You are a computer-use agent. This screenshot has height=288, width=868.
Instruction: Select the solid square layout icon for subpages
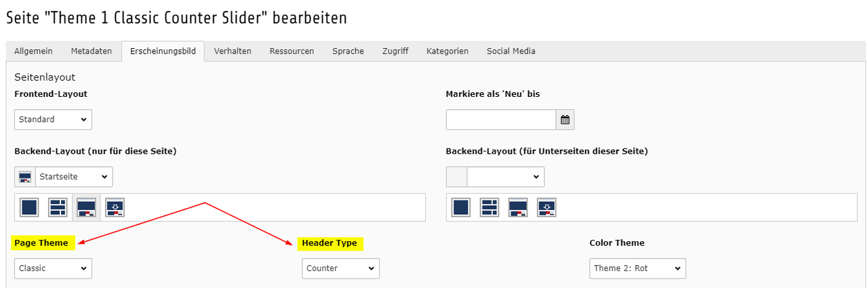click(x=461, y=207)
